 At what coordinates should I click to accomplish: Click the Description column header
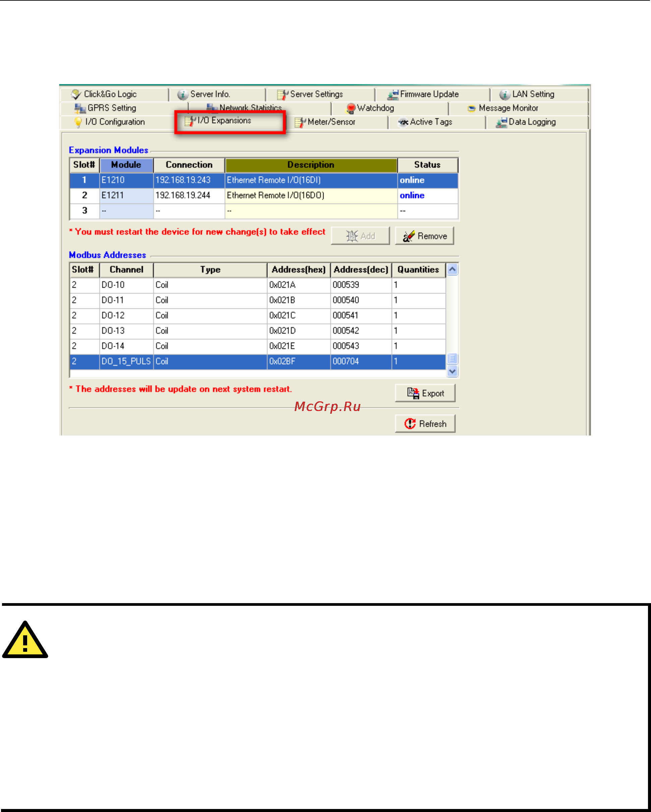pos(311,165)
